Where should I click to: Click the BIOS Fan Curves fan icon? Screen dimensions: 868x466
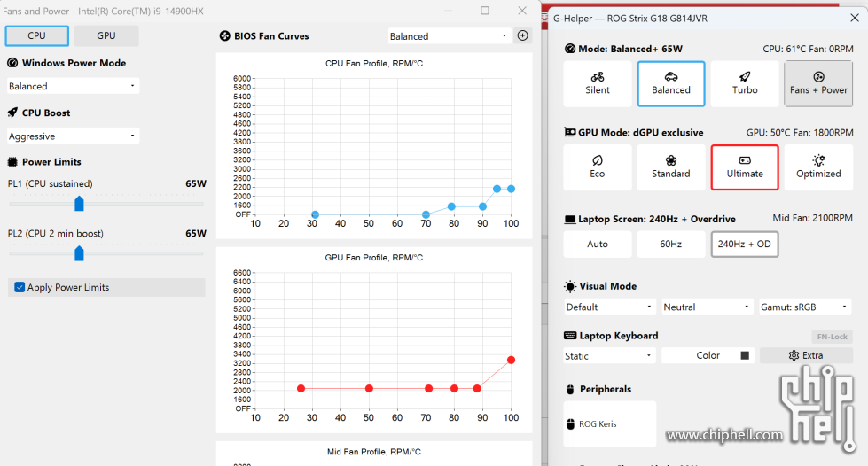[224, 36]
